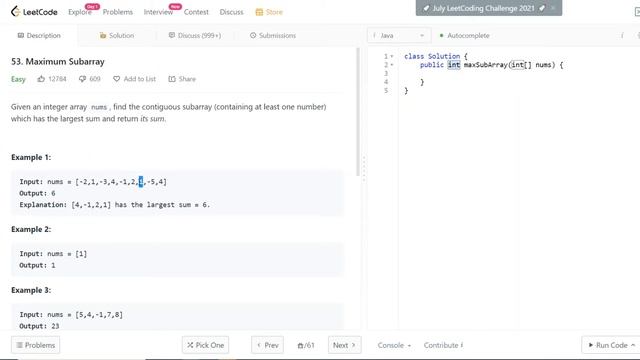640x360 pixels.
Task: Expand the Console dropdown
Action: point(394,345)
